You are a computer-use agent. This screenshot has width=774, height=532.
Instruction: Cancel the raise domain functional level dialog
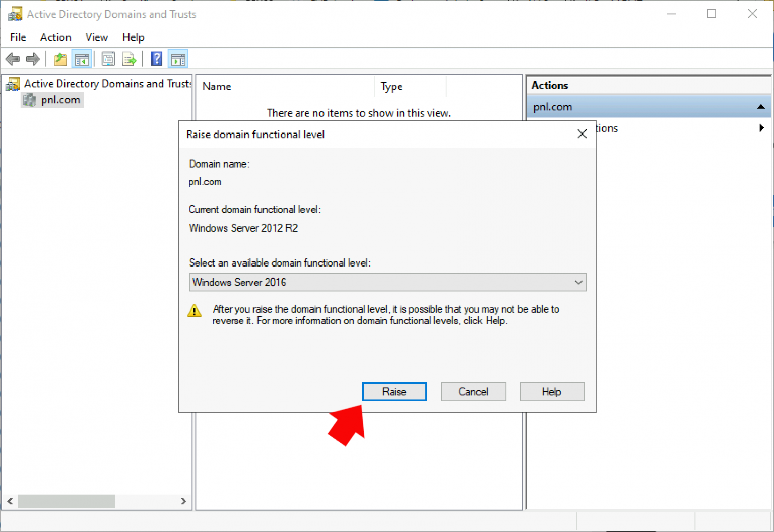(x=473, y=392)
